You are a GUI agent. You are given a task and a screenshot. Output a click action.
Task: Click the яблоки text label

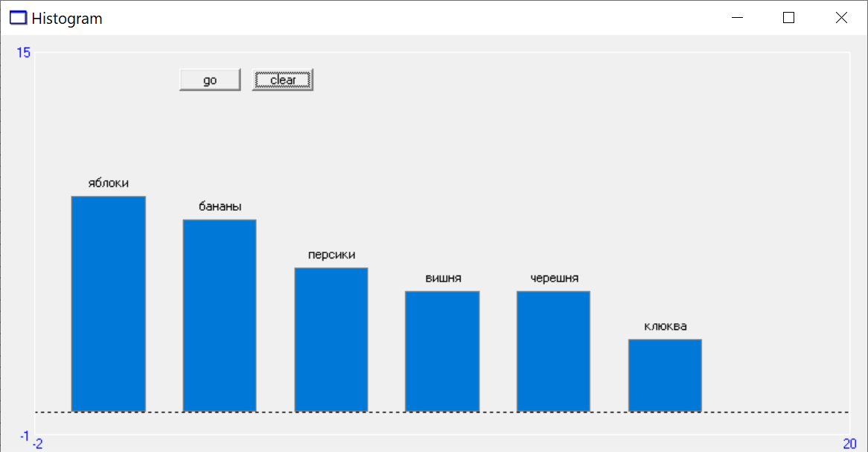(x=108, y=183)
